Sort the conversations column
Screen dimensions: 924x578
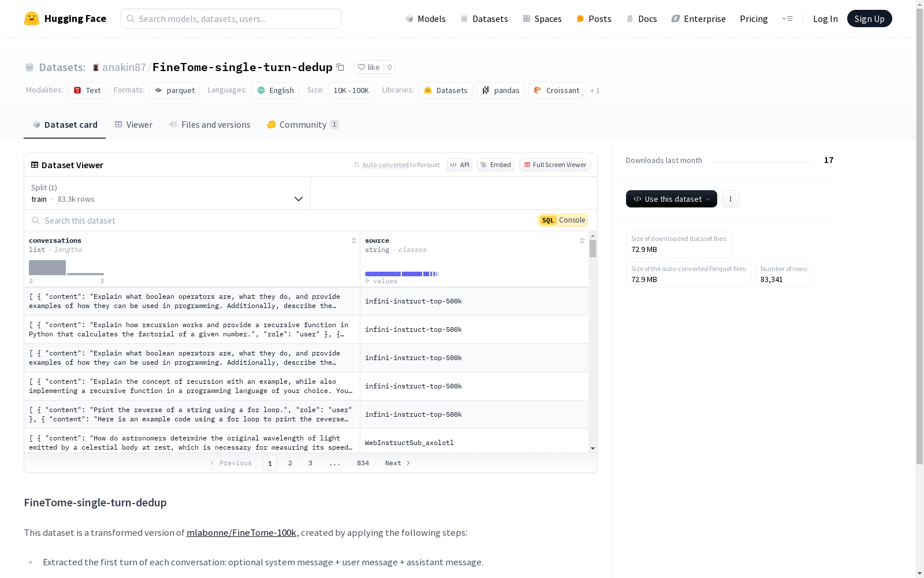353,240
